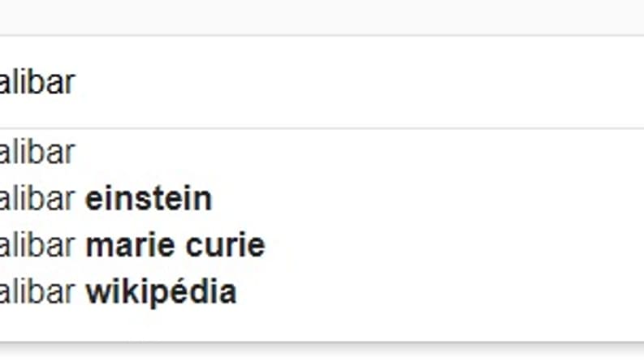The height and width of the screenshot is (362, 644).
Task: Click empty space right of "wikipédia" suggestion
Action: click(x=440, y=292)
